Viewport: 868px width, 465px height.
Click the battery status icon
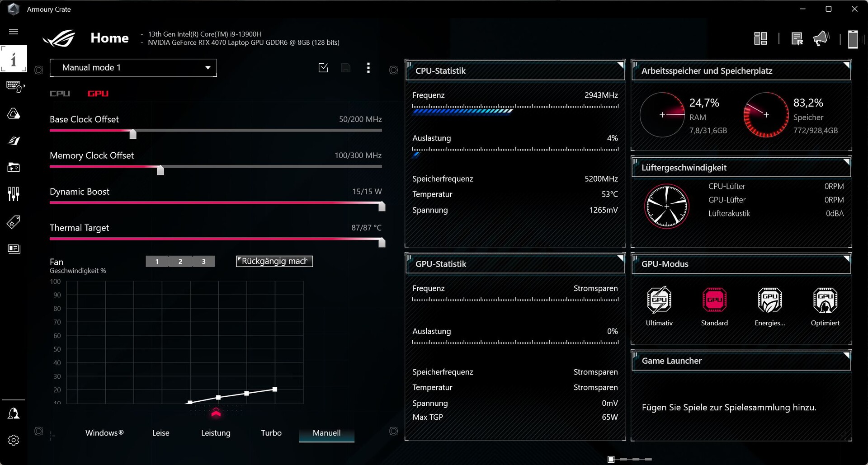click(x=853, y=39)
